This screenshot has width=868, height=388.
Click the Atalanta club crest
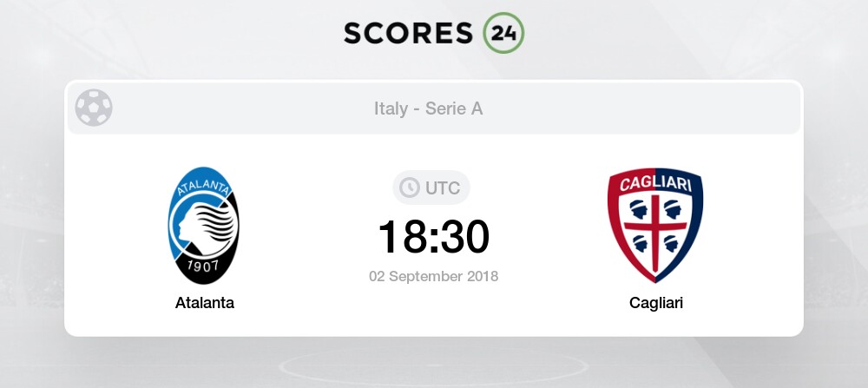click(x=204, y=226)
